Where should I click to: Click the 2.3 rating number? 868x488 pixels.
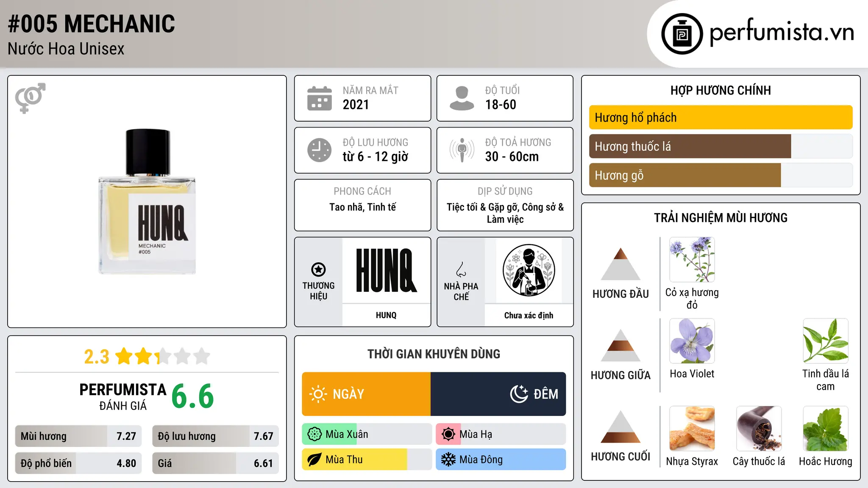(x=97, y=357)
